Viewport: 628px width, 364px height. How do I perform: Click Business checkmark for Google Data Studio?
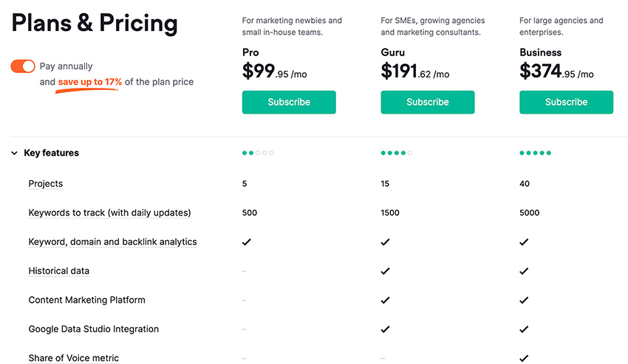point(524,329)
